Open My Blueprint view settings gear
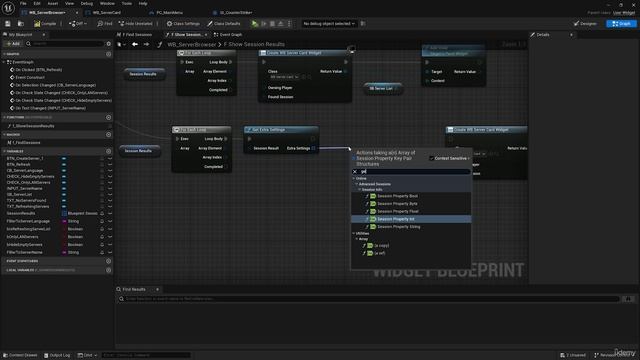 [x=109, y=44]
